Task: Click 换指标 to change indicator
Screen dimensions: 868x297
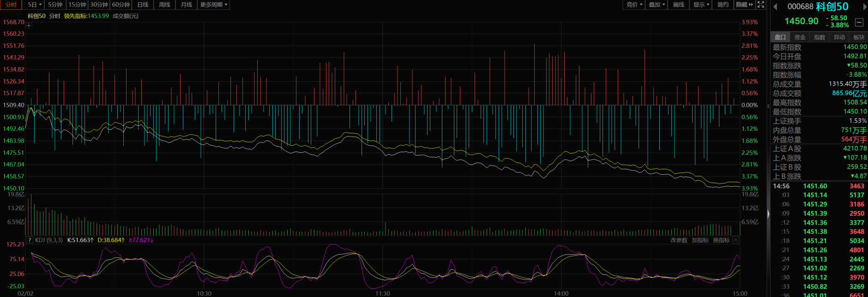Action: [721, 240]
